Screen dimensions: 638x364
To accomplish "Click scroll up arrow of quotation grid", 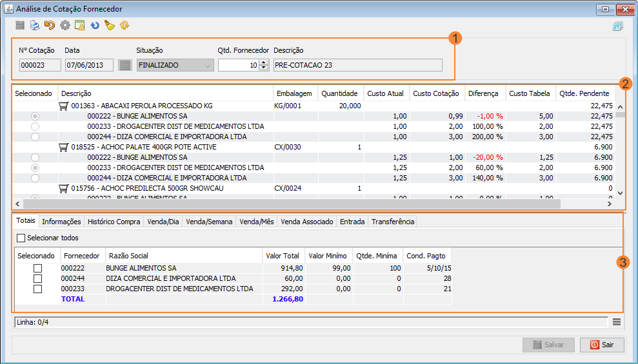I will click(620, 107).
